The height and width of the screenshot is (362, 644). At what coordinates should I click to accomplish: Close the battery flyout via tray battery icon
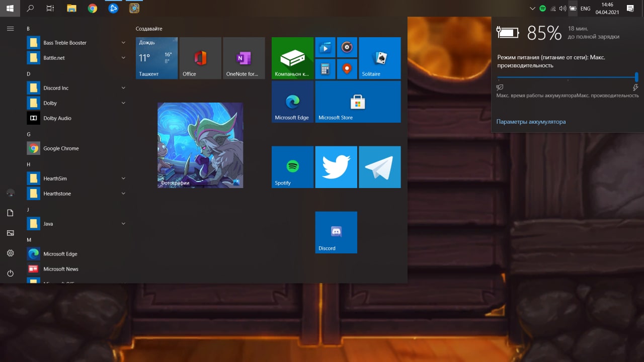click(573, 8)
